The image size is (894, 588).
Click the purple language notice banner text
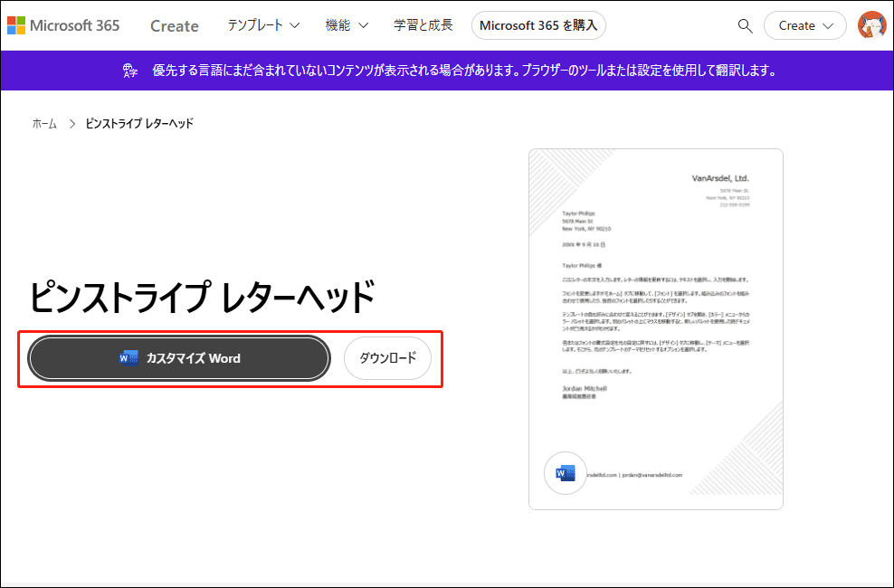[465, 71]
